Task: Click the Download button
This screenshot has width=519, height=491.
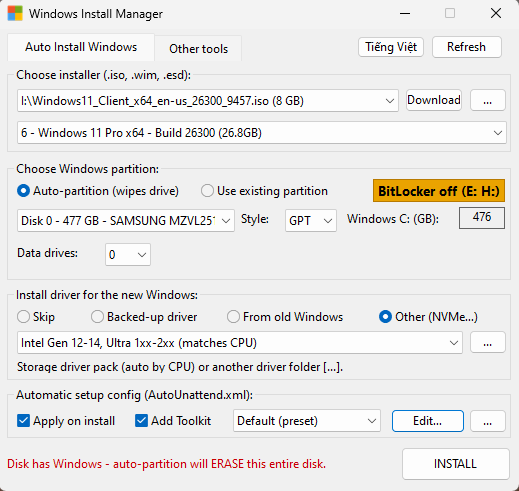Action: (434, 100)
